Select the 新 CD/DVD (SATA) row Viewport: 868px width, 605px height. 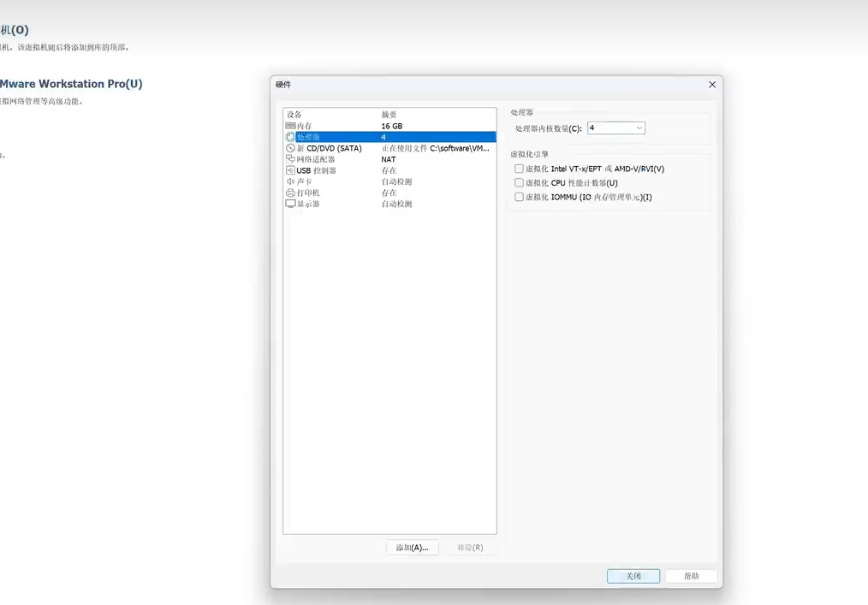389,148
